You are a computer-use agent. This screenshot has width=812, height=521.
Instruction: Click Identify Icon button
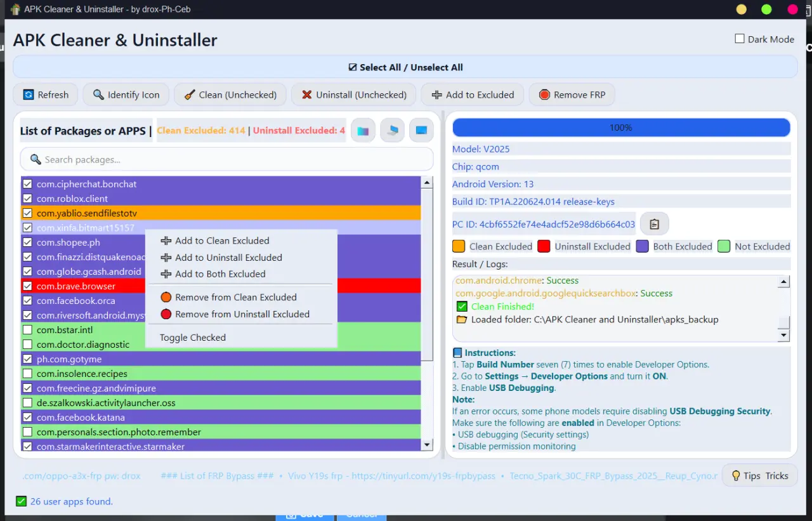(x=126, y=95)
